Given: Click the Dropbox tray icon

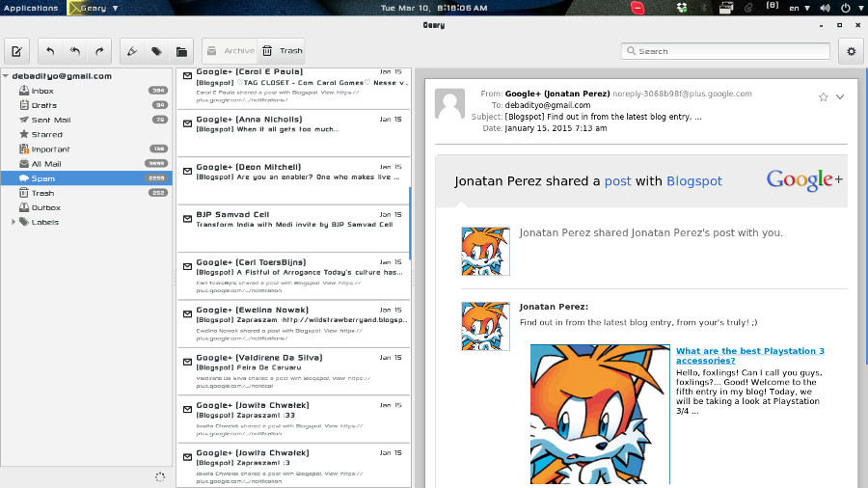Looking at the screenshot, I should tap(682, 8).
